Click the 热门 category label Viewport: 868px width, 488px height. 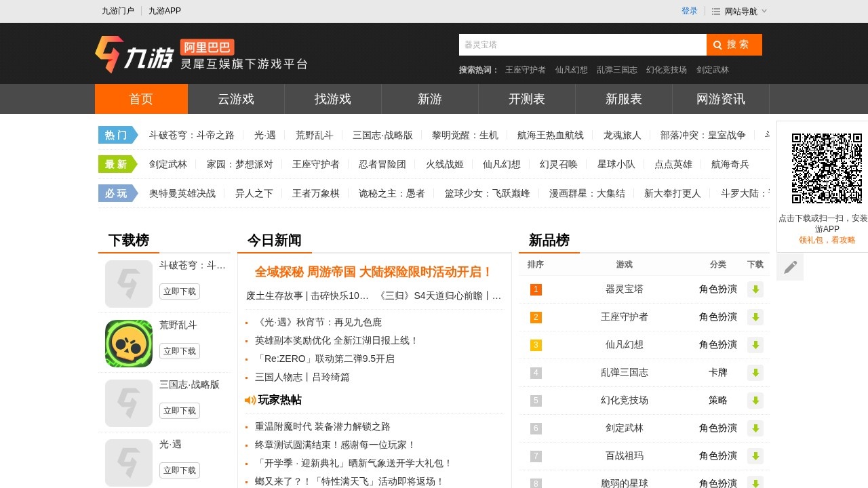pyautogui.click(x=117, y=135)
